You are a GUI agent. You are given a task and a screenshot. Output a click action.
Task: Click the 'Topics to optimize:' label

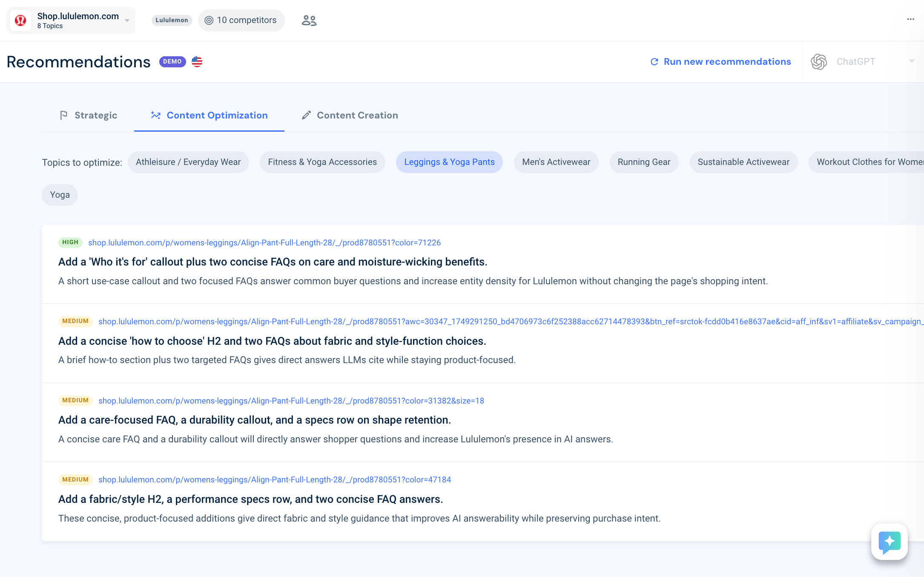tap(82, 162)
